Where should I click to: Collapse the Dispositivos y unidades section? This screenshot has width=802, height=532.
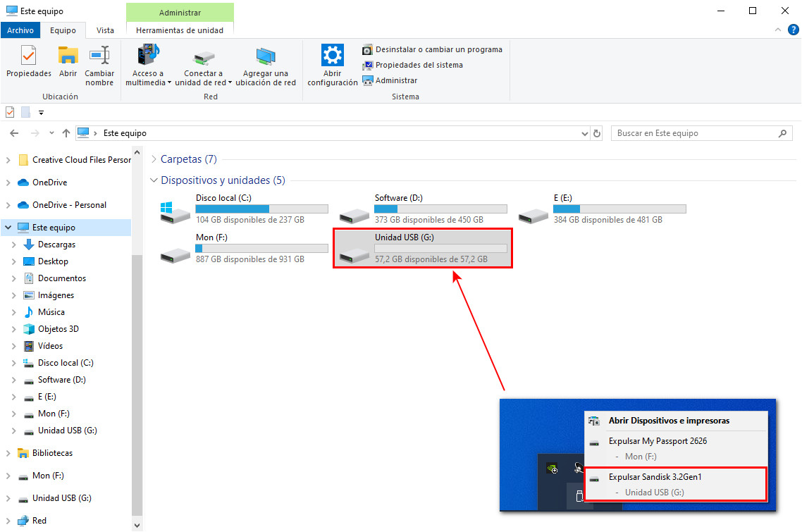[154, 180]
